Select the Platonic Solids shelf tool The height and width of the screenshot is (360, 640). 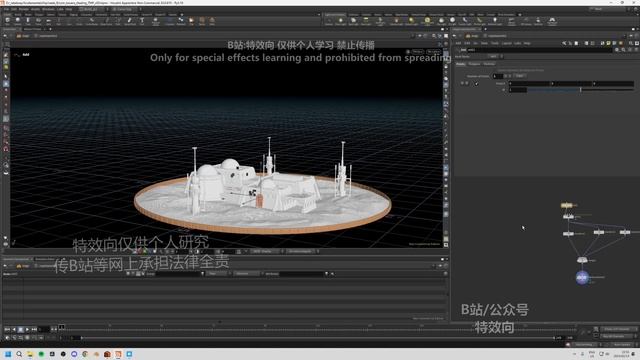[156, 21]
